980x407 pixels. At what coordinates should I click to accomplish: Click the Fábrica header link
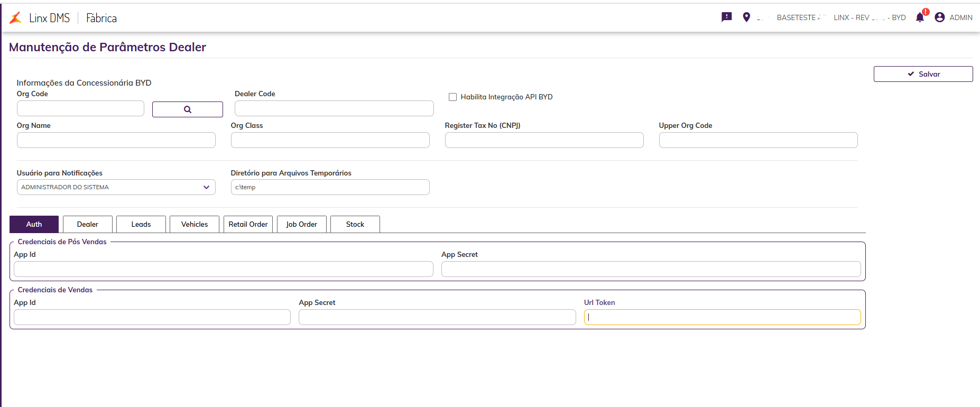[101, 18]
